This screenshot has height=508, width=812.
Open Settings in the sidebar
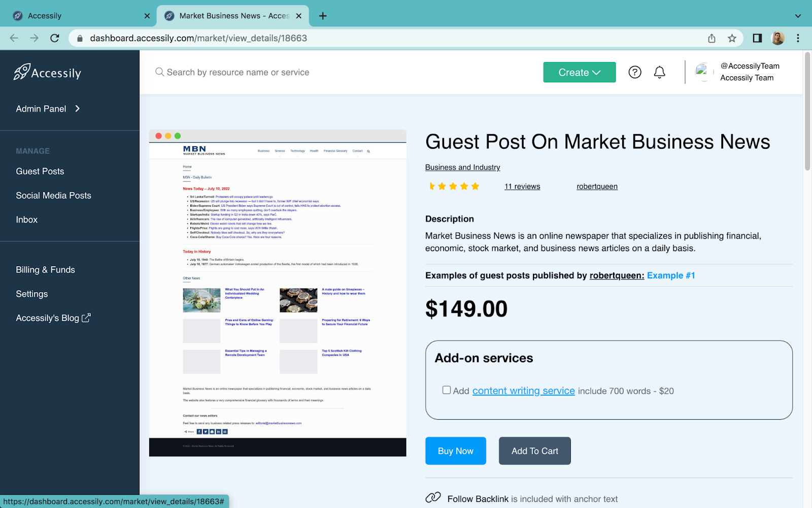point(32,294)
